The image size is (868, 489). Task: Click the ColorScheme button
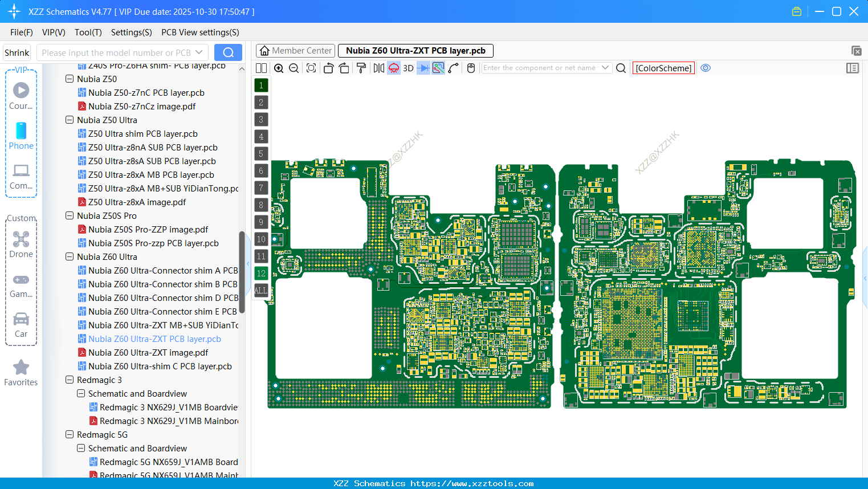pos(663,68)
